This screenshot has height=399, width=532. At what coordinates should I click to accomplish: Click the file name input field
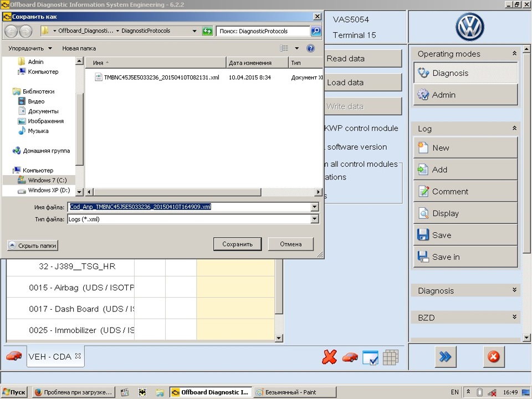(x=190, y=207)
